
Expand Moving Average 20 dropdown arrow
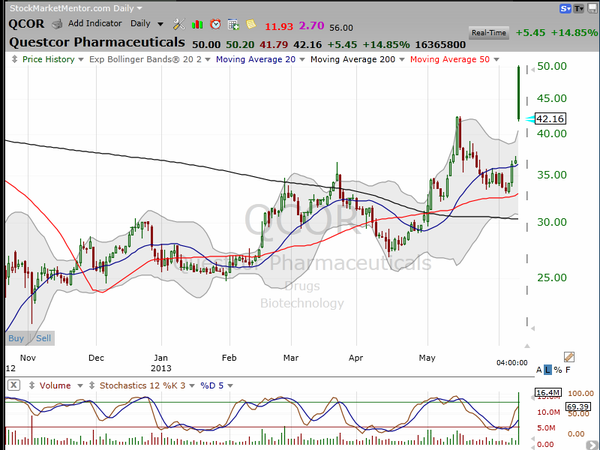(x=302, y=60)
